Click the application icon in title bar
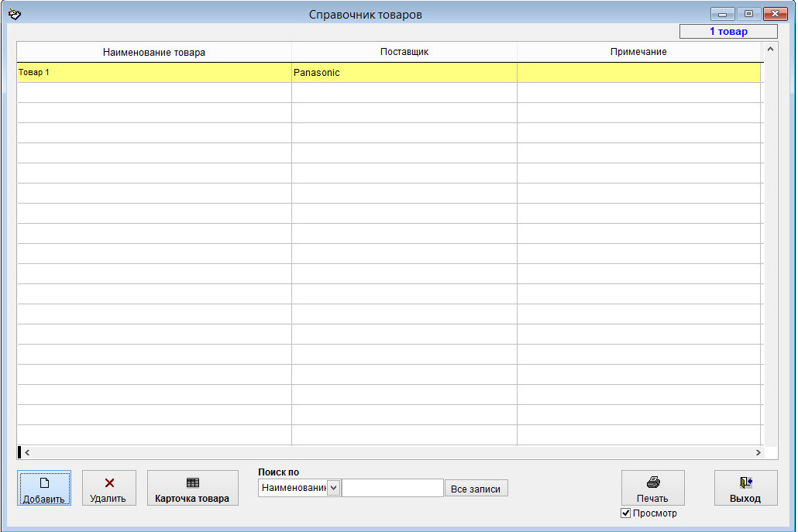Image resolution: width=798 pixels, height=532 pixels. point(15,14)
